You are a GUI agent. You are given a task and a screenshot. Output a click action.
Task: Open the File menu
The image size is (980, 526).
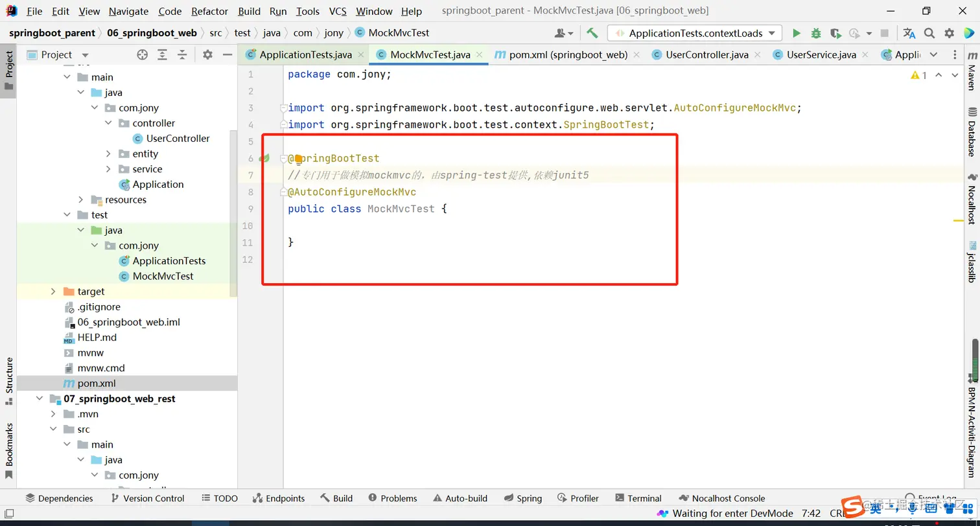point(34,11)
